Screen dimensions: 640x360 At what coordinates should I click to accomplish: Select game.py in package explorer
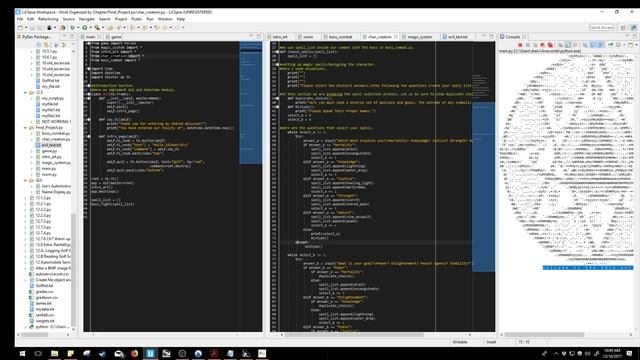[x=49, y=151]
